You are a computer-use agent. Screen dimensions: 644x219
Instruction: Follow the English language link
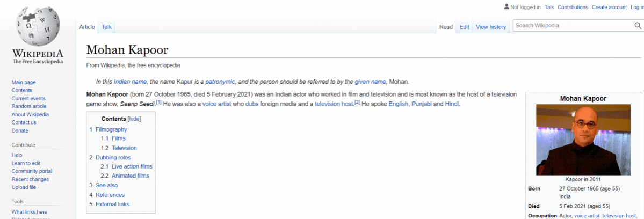click(399, 104)
